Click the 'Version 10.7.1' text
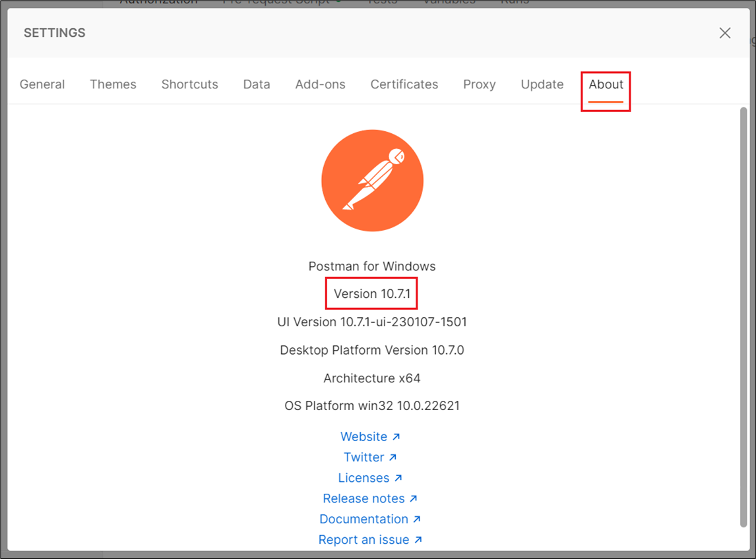 tap(371, 293)
